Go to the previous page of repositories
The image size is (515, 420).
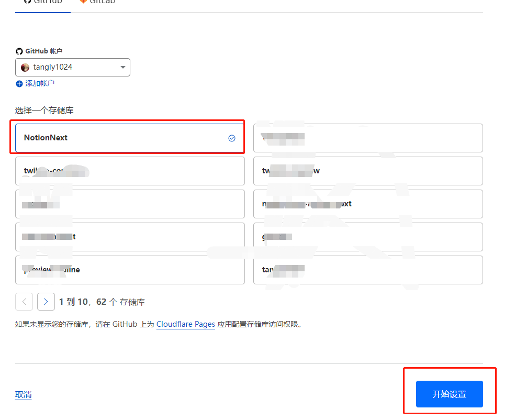pos(24,302)
